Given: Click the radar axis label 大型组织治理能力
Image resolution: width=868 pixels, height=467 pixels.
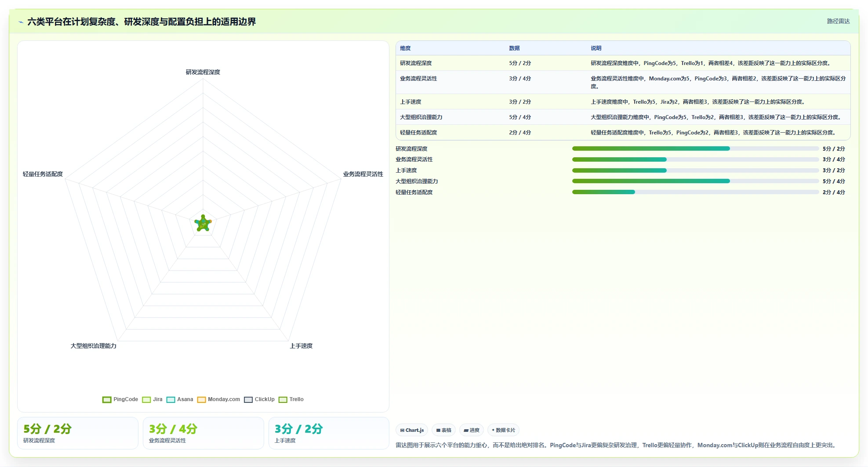Looking at the screenshot, I should pos(94,346).
